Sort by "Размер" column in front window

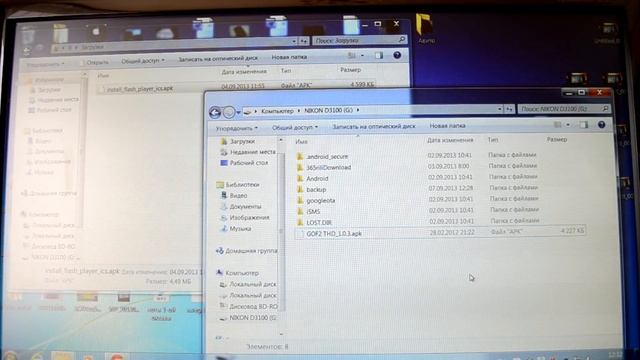click(557, 139)
